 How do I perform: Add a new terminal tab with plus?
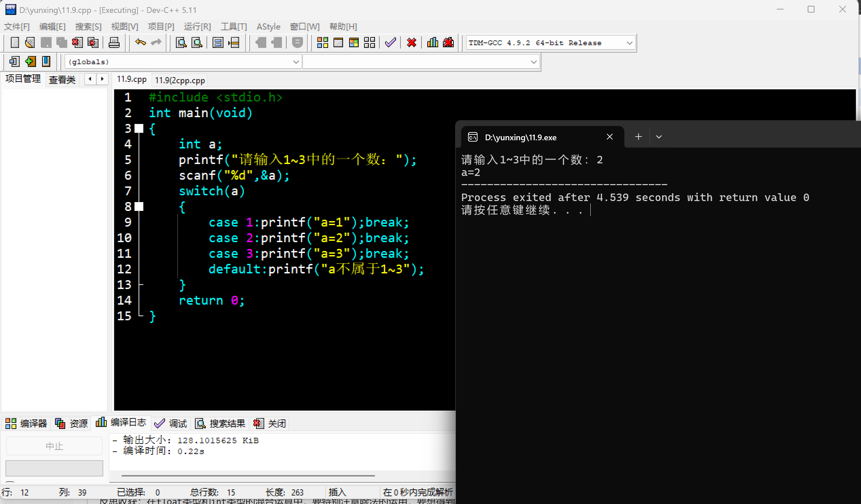638,137
